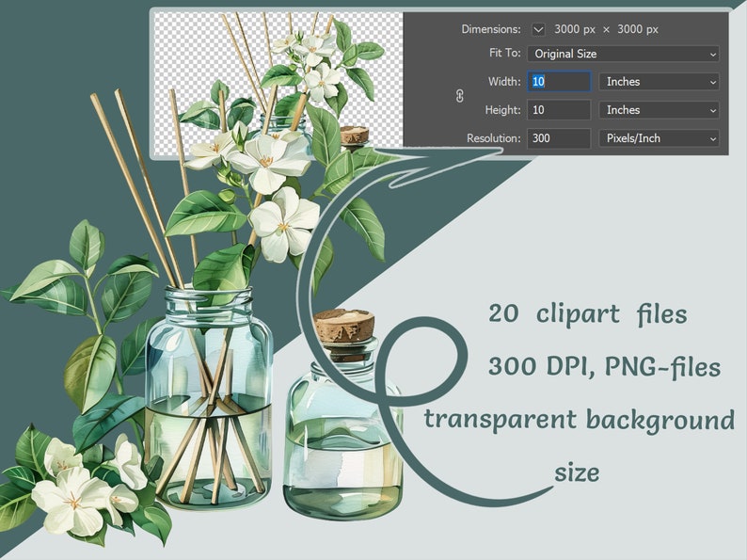The image size is (747, 560).
Task: Click the 'Dimensions:' label
Action: tap(491, 29)
